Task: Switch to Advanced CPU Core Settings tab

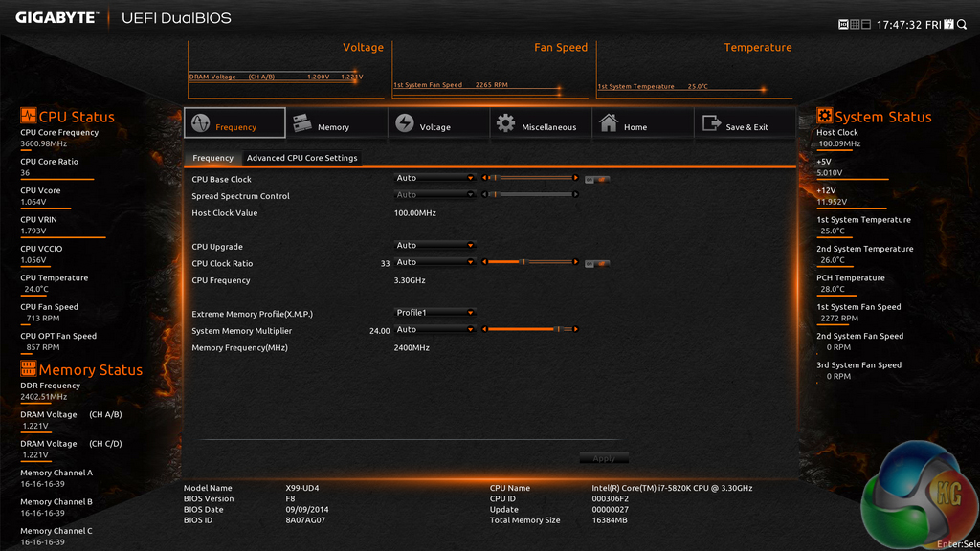Action: coord(301,158)
